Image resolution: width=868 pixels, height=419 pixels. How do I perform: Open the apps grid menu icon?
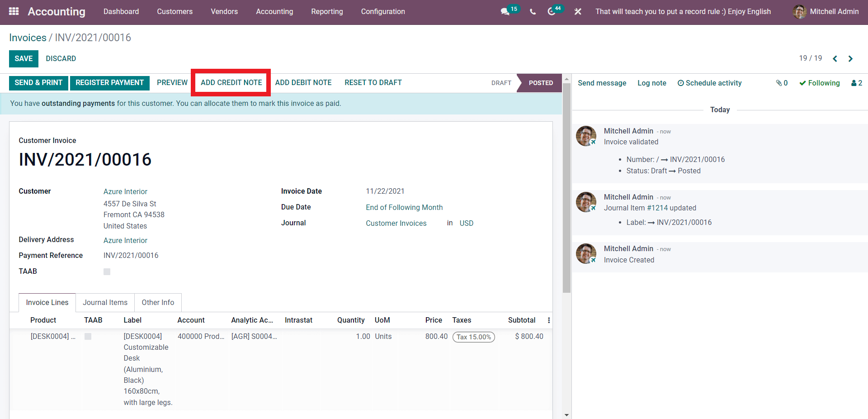coord(14,11)
